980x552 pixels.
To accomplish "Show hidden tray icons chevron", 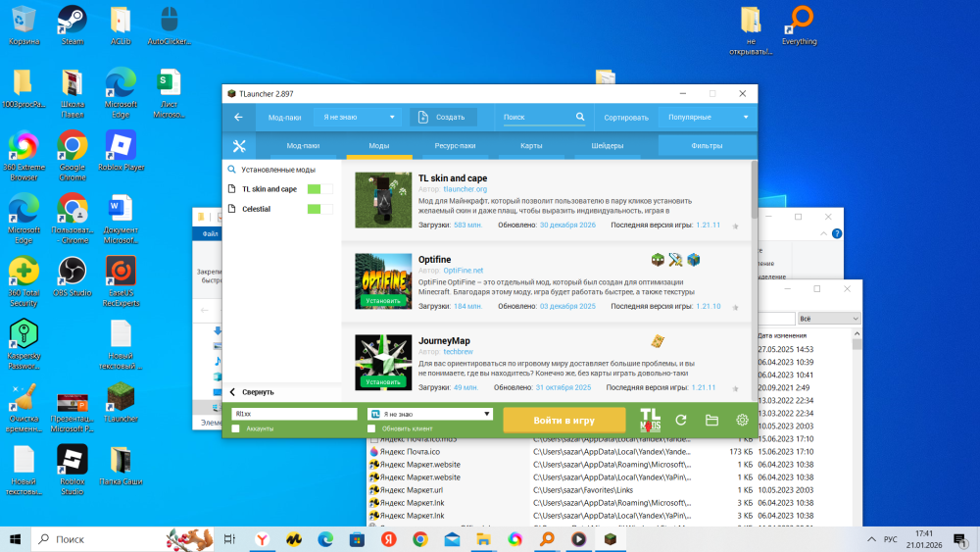I will 871,539.
